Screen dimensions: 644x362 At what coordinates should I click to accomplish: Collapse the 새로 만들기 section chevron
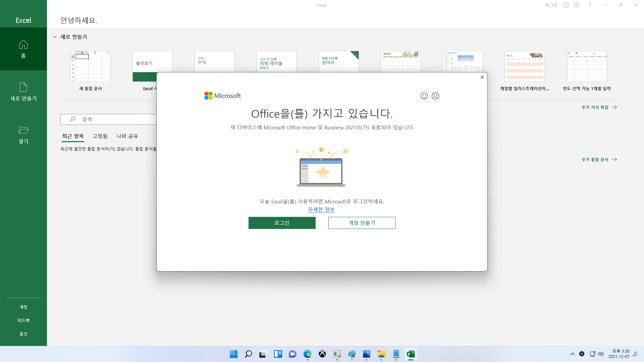tap(55, 37)
